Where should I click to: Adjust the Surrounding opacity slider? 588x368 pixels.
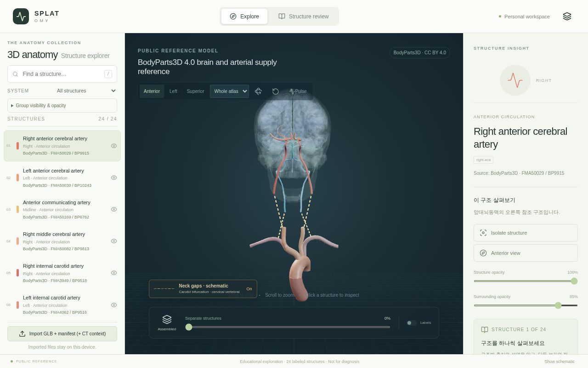click(x=526, y=305)
